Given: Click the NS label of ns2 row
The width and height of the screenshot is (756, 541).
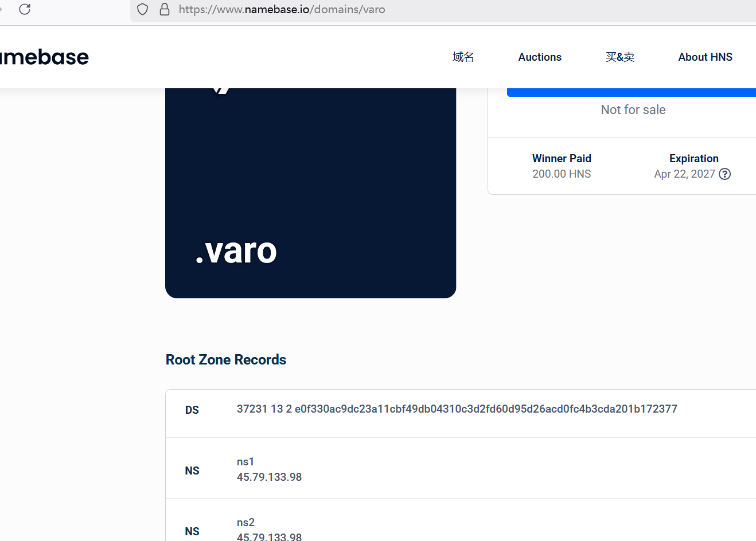Looking at the screenshot, I should (x=192, y=532).
